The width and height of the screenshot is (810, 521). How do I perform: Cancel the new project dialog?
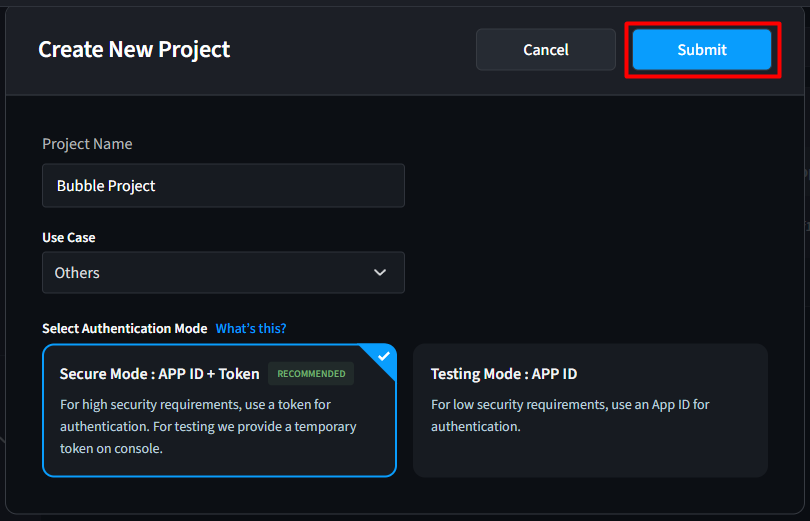coord(545,49)
